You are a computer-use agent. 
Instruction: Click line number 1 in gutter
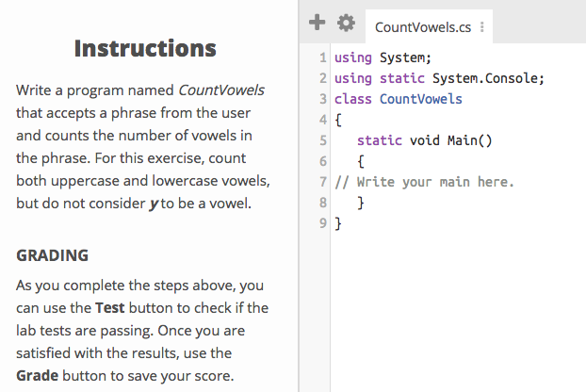click(323, 57)
